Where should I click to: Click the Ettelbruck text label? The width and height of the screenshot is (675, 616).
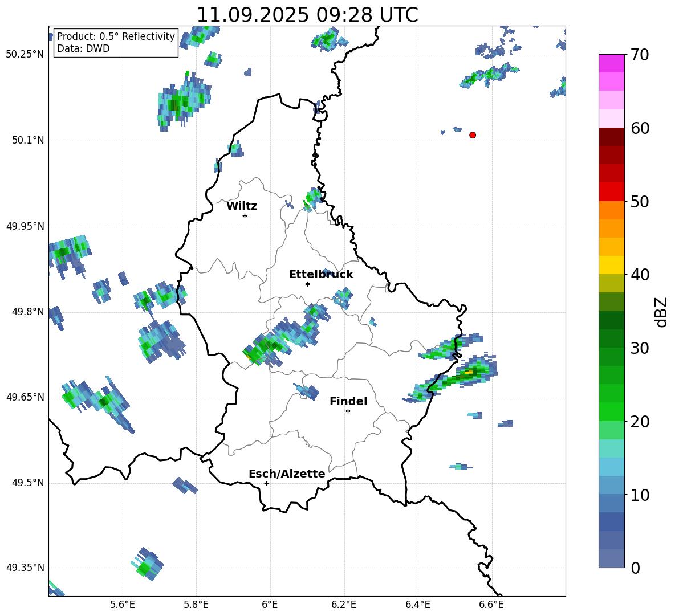point(321,275)
